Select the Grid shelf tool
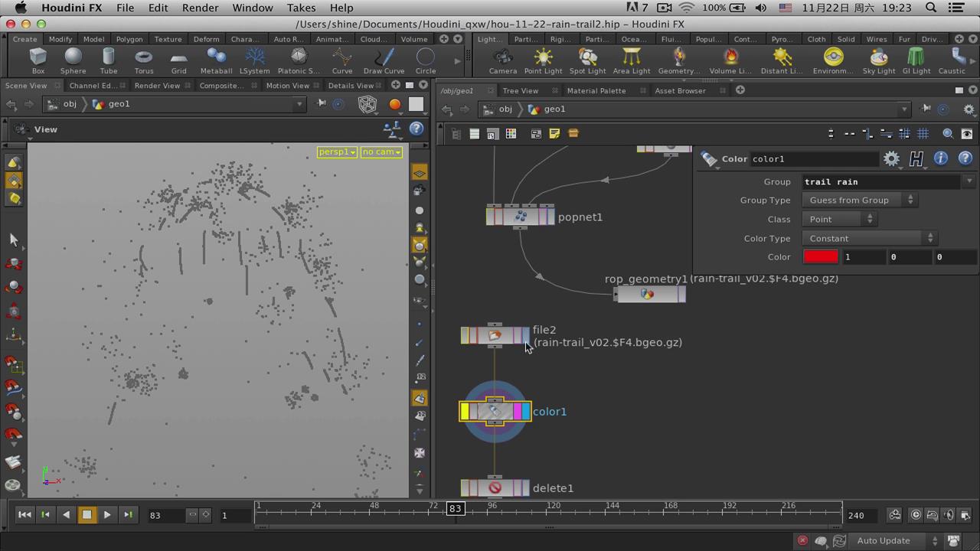 (178, 60)
